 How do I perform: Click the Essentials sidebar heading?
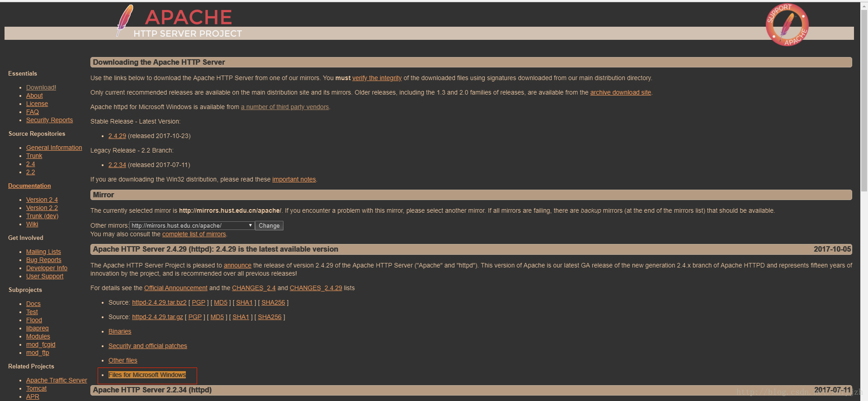23,73
